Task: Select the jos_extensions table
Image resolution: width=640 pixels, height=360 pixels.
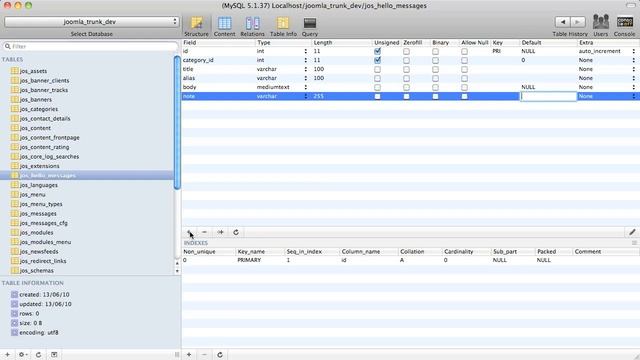Action: pyautogui.click(x=40, y=166)
